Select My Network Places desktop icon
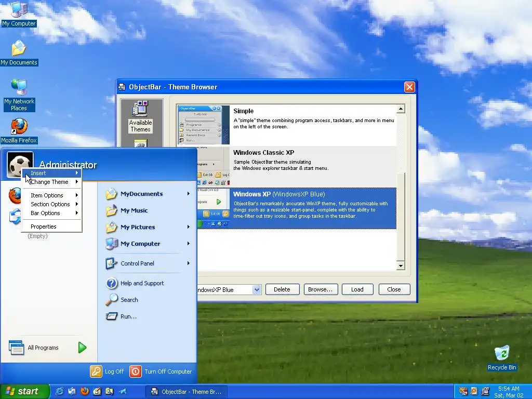This screenshot has width=532, height=399. [x=19, y=96]
